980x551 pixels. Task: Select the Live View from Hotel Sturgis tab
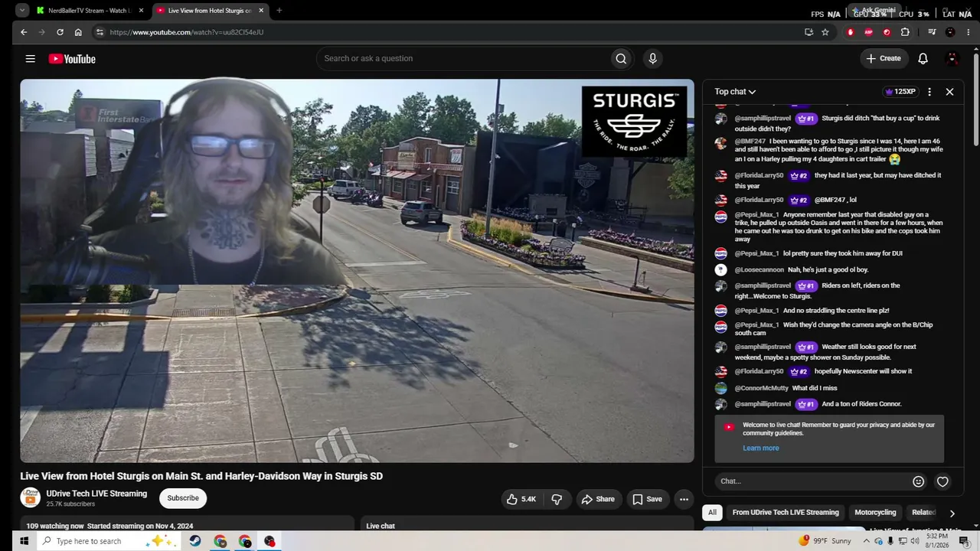point(209,11)
